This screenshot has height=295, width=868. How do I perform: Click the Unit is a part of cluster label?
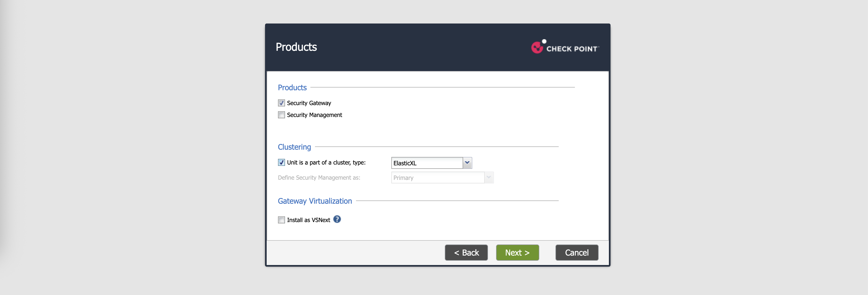326,163
